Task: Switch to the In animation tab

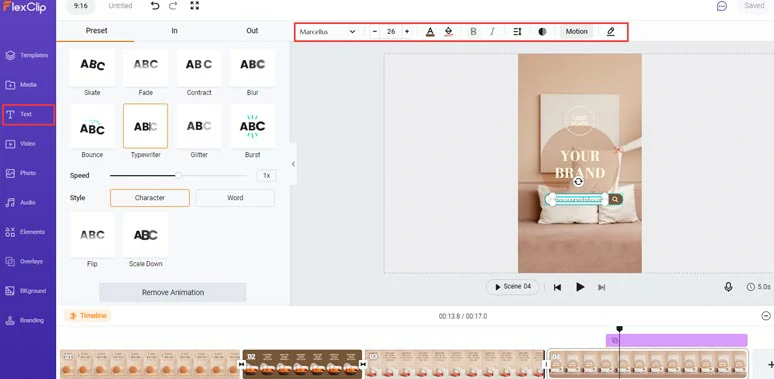Action: (174, 31)
